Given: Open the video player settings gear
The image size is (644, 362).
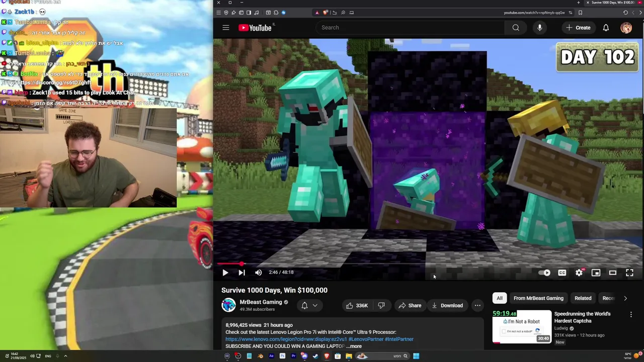Looking at the screenshot, I should (579, 273).
